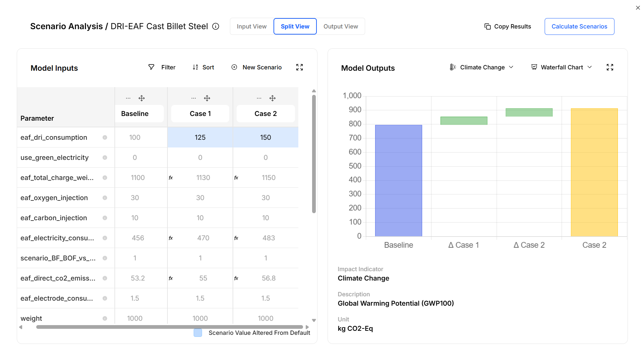Open the three-dot menu above Baseline column
643x364 pixels.
tap(128, 98)
